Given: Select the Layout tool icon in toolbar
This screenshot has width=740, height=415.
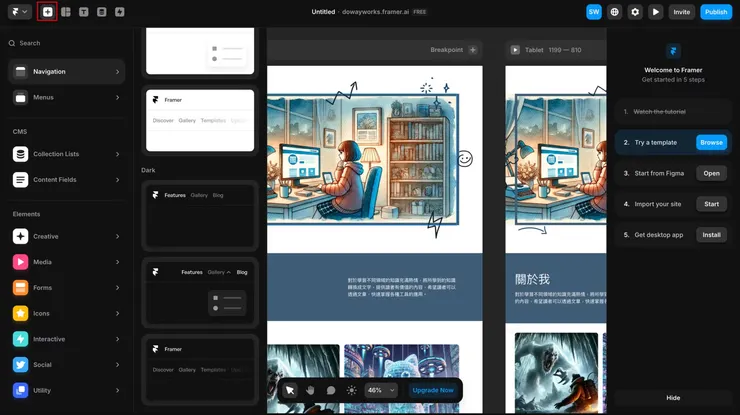Looking at the screenshot, I should point(66,12).
